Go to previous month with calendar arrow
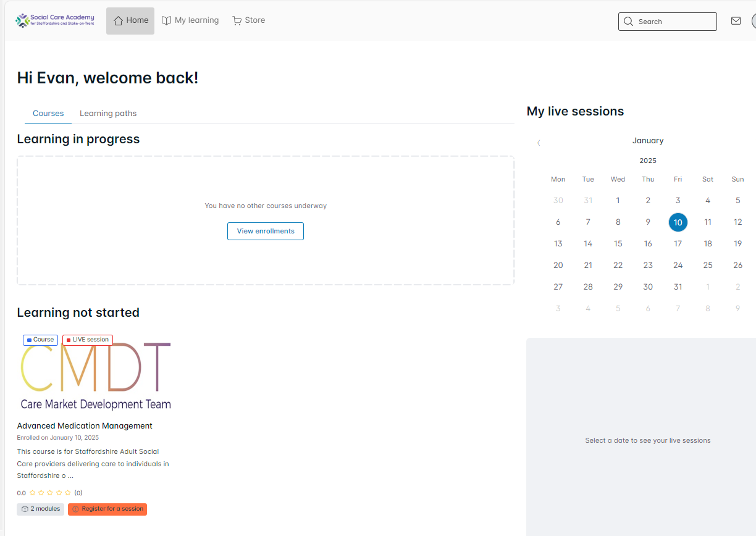Viewport: 756px width, 536px height. click(539, 143)
